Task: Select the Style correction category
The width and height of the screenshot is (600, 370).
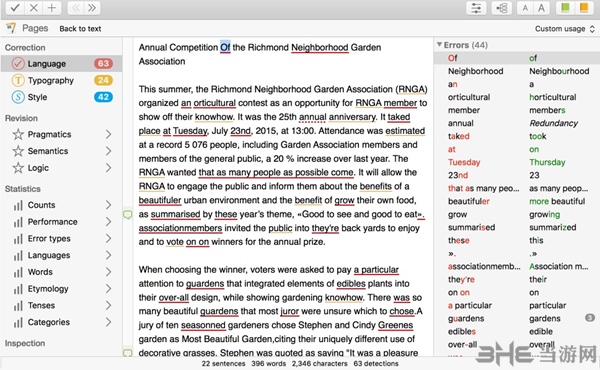Action: pyautogui.click(x=61, y=97)
